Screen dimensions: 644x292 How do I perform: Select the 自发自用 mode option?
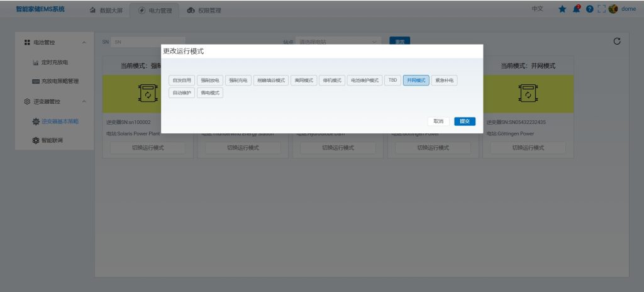pyautogui.click(x=182, y=81)
